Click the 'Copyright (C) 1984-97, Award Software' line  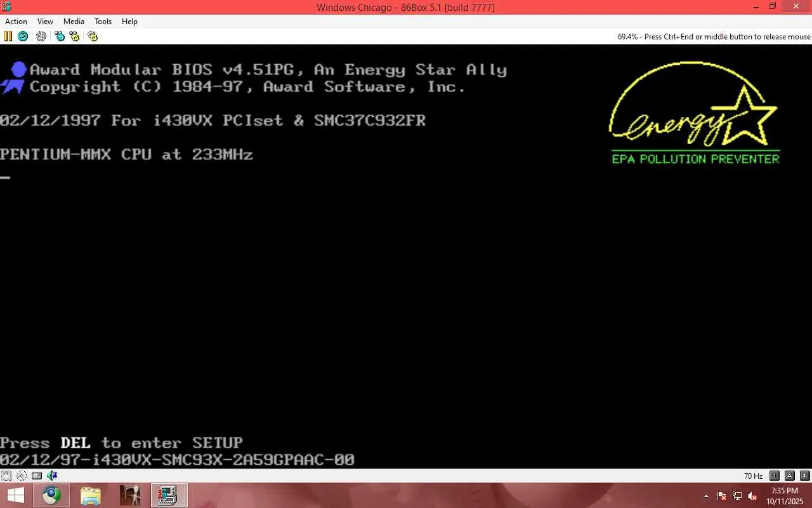pyautogui.click(x=247, y=87)
